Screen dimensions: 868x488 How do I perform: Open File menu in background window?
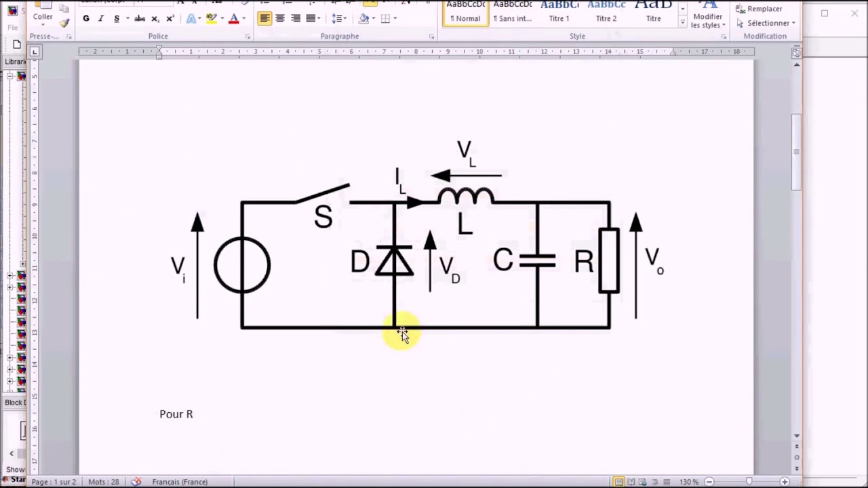[13, 28]
